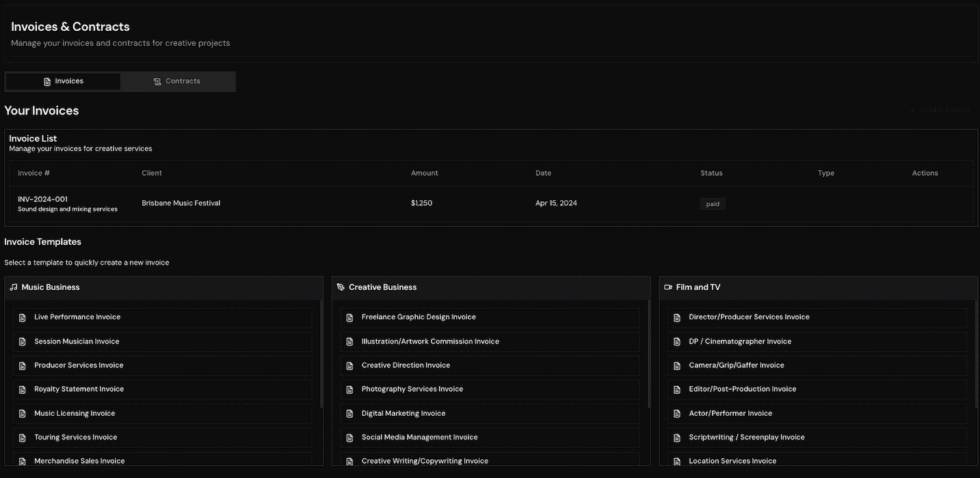980x478 pixels.
Task: Click the video camera icon beside Film and TV
Action: [668, 287]
